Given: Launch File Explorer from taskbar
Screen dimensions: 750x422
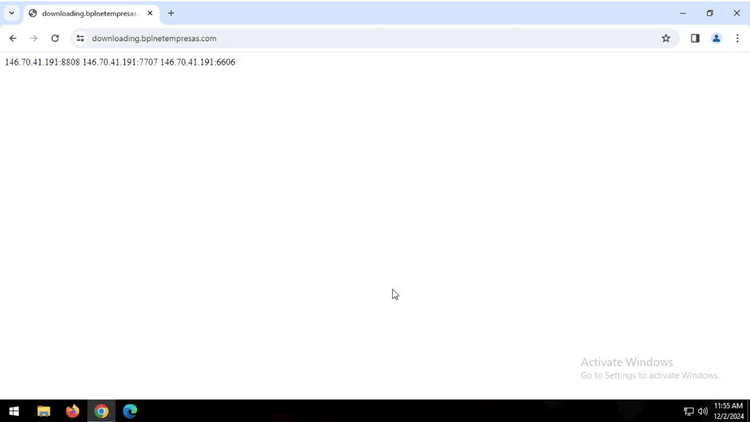Looking at the screenshot, I should click(x=44, y=411).
